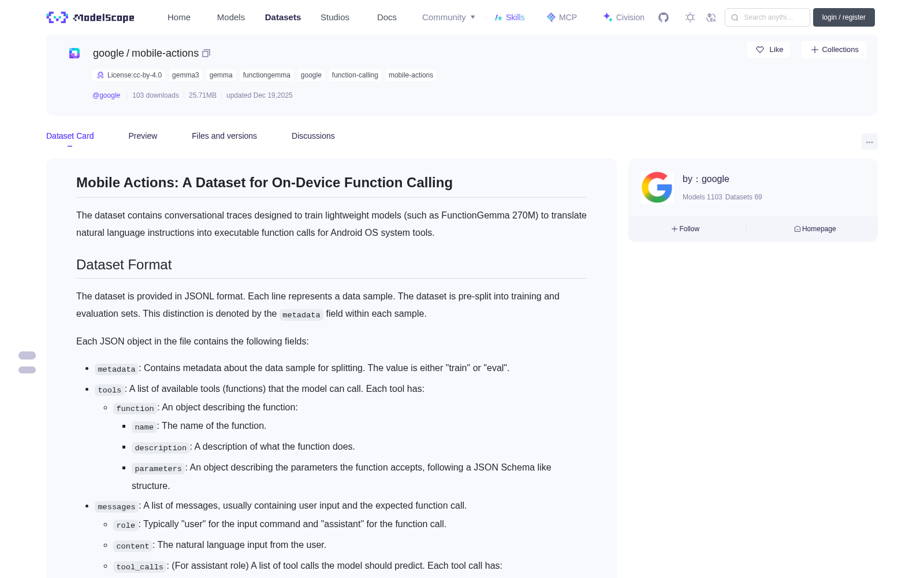Click the 'google' namespace in dataset title

109,53
